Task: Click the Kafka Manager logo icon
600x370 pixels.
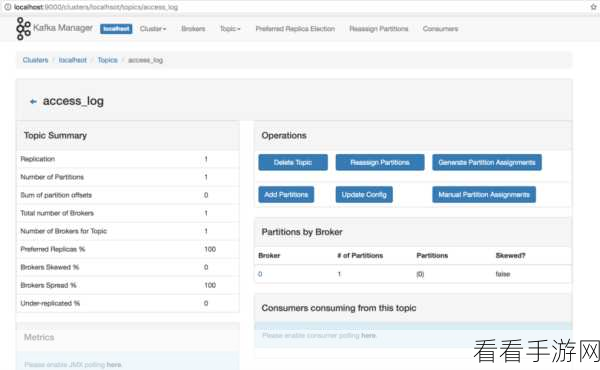Action: (x=23, y=28)
